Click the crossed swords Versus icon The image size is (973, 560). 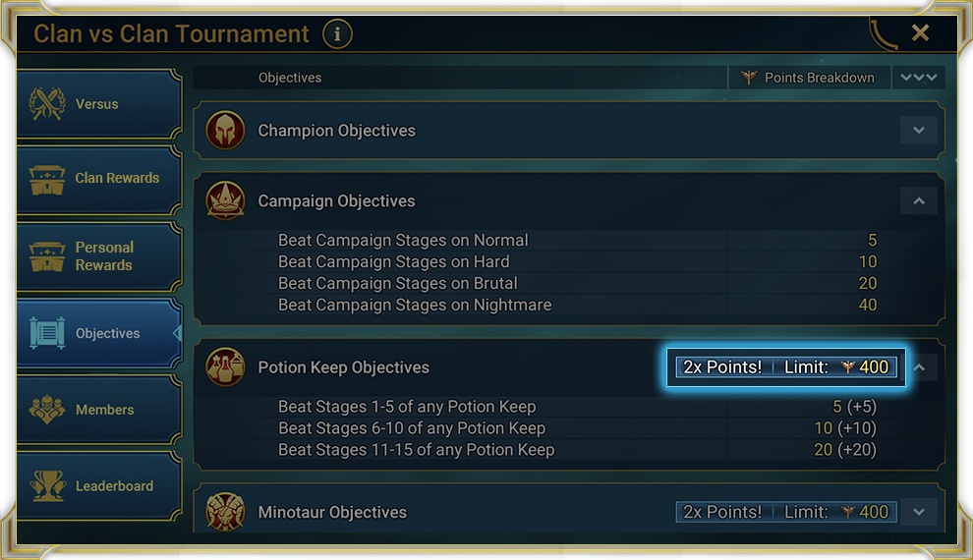tap(47, 104)
